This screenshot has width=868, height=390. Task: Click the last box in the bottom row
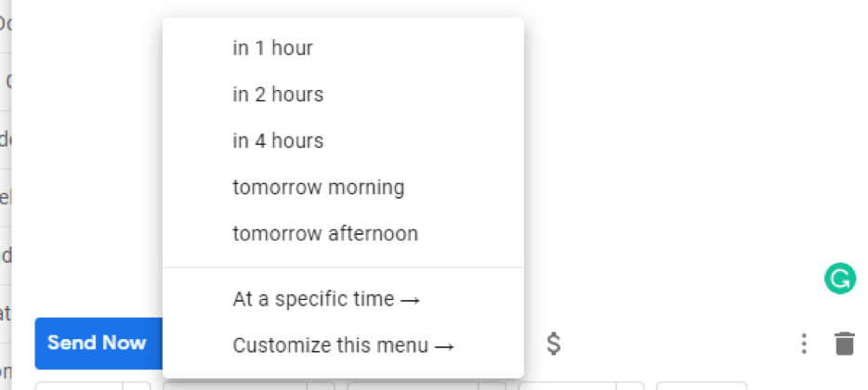click(701, 385)
